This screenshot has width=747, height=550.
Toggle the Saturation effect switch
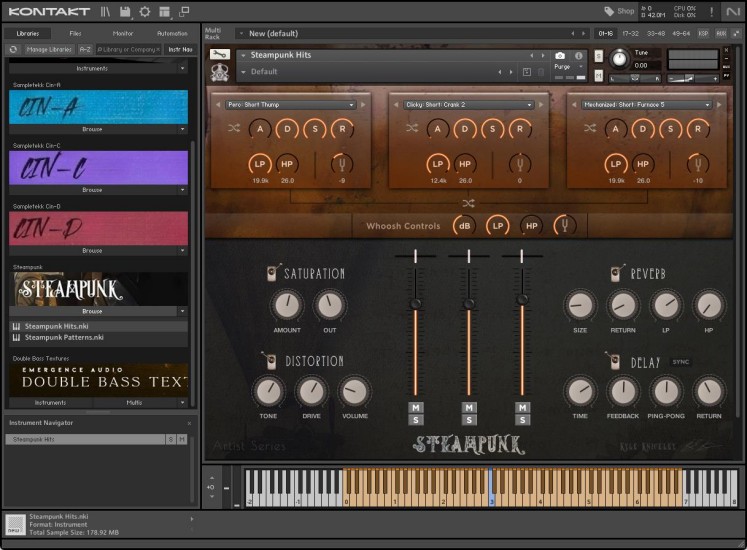click(x=273, y=274)
